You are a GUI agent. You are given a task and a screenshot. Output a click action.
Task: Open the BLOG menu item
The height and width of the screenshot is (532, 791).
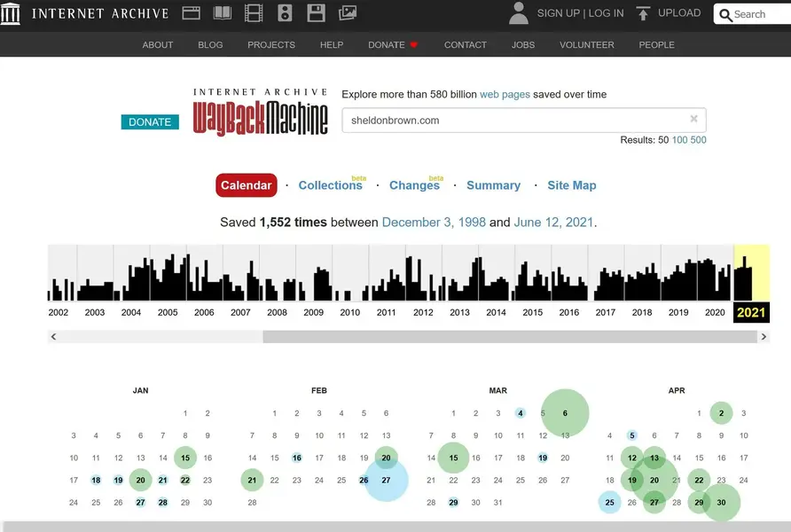tap(210, 45)
